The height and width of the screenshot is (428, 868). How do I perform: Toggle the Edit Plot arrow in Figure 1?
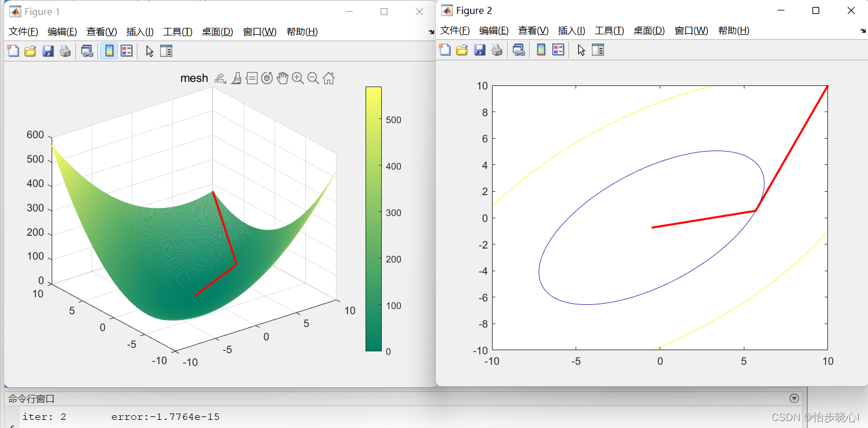pyautogui.click(x=150, y=51)
